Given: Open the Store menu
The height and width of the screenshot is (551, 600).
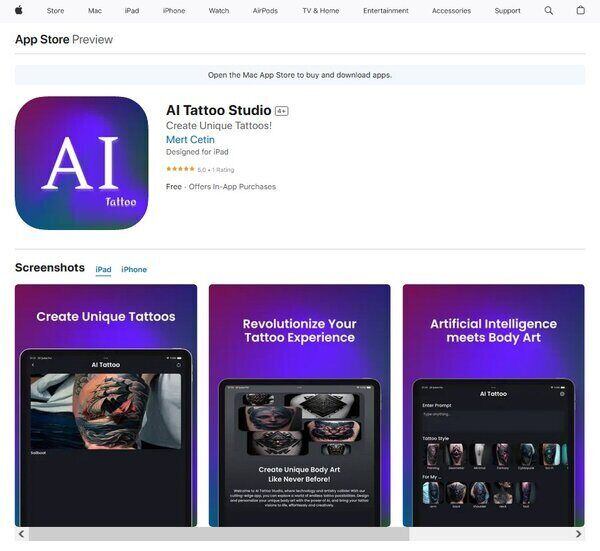Looking at the screenshot, I should coord(55,11).
